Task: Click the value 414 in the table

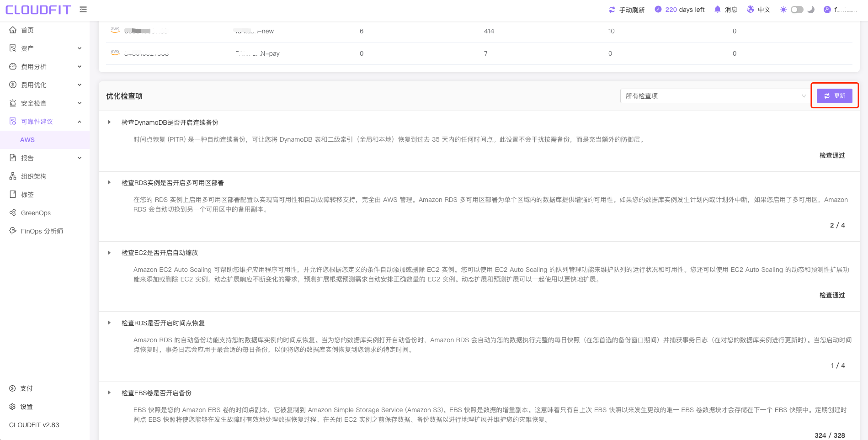Action: point(489,31)
